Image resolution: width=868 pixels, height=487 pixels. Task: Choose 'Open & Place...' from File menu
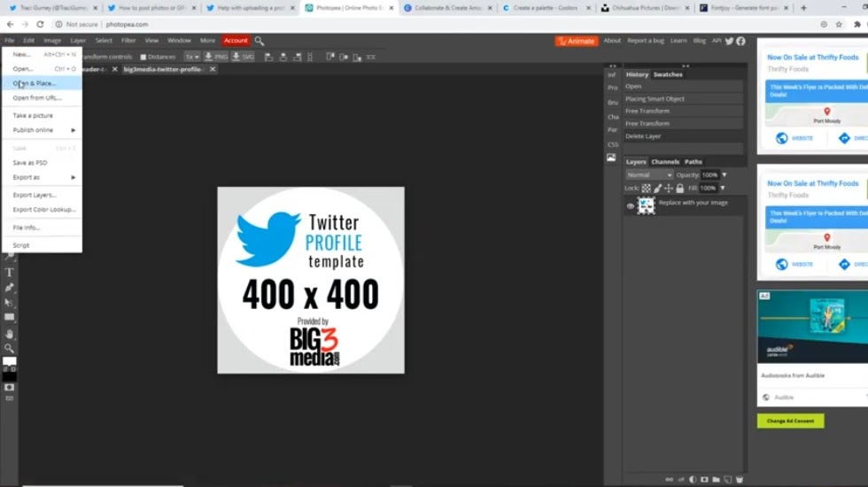point(35,83)
